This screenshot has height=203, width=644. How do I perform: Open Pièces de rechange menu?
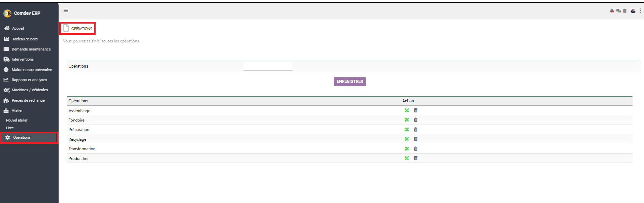pyautogui.click(x=29, y=100)
